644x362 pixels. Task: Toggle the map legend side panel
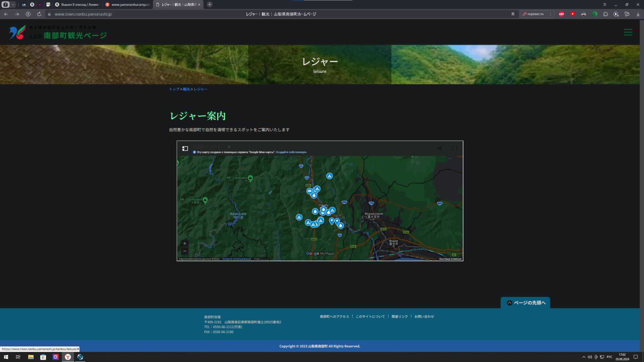[x=185, y=148]
